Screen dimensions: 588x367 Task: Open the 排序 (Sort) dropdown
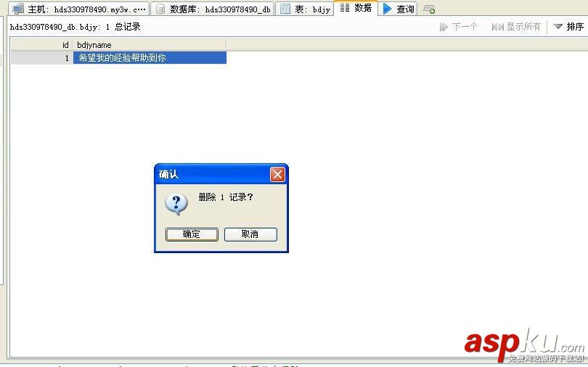[568, 27]
